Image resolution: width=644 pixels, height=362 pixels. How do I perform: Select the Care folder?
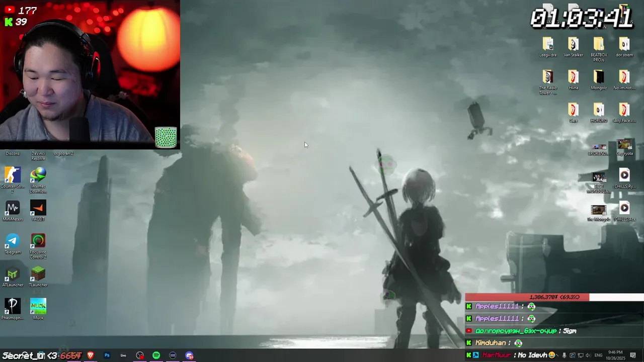tap(573, 113)
